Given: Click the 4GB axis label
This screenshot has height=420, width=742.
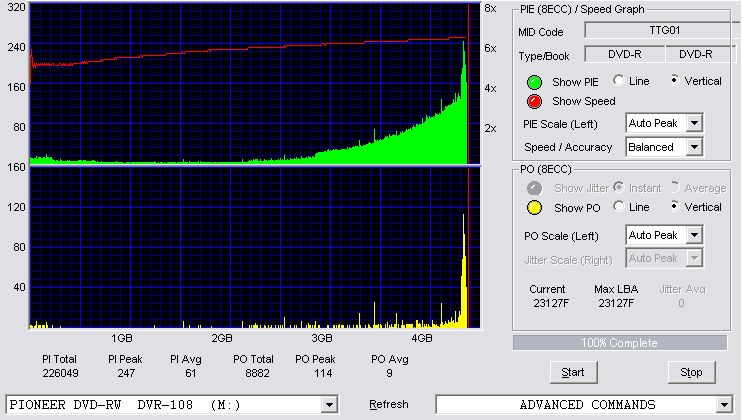Looking at the screenshot, I should (x=421, y=338).
